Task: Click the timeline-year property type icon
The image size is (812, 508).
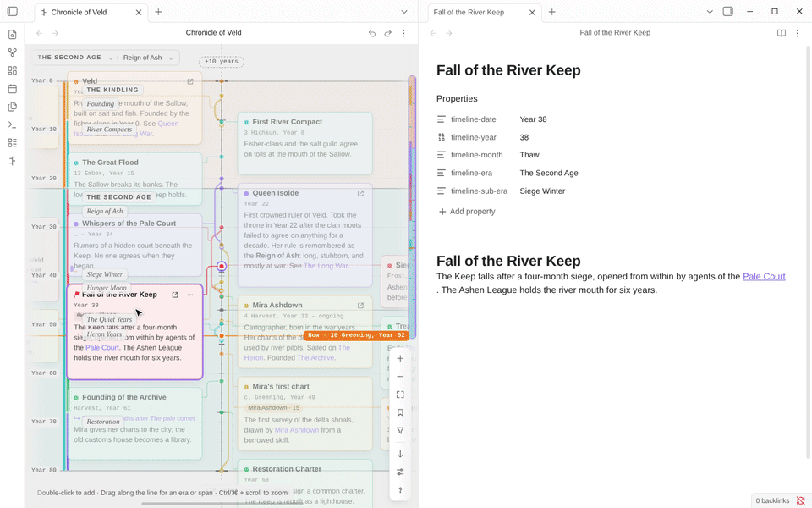Action: [x=442, y=137]
